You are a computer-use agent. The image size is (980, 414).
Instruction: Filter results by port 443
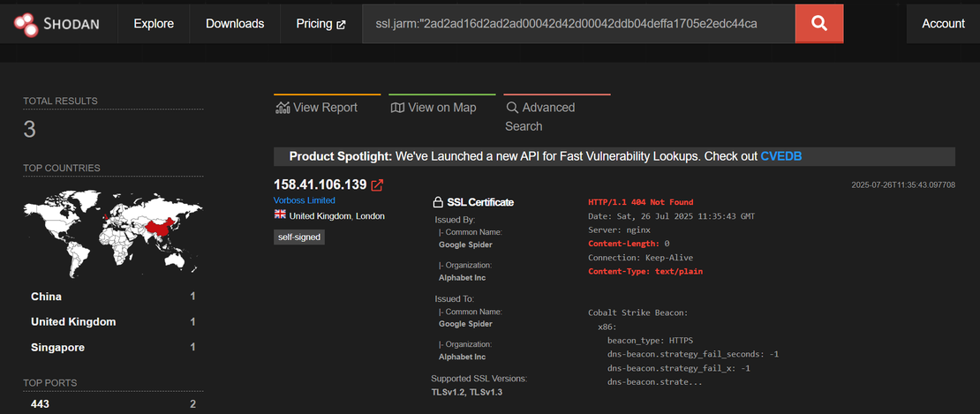click(41, 404)
